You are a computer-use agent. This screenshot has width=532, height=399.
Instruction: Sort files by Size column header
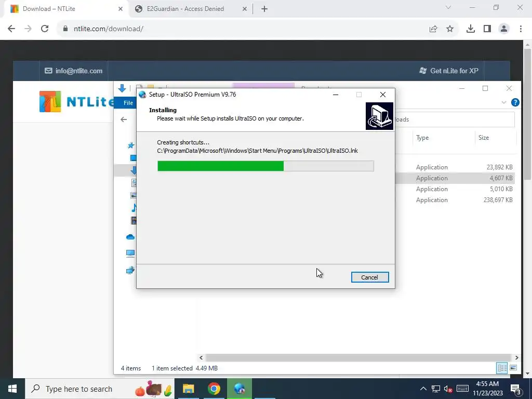495,137
